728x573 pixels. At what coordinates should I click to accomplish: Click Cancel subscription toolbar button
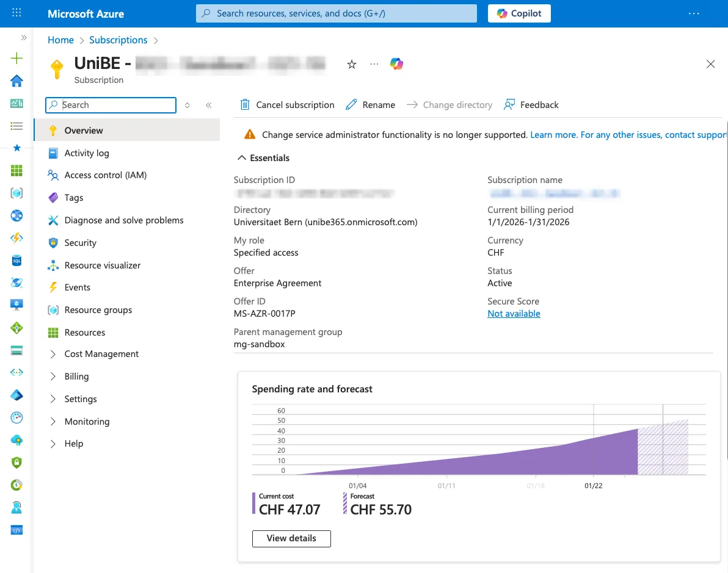tap(287, 105)
